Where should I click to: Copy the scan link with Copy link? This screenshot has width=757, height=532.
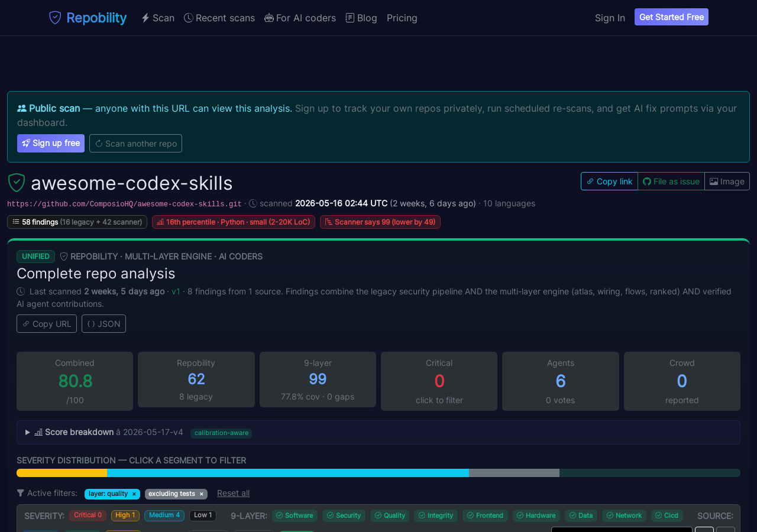[x=609, y=181]
